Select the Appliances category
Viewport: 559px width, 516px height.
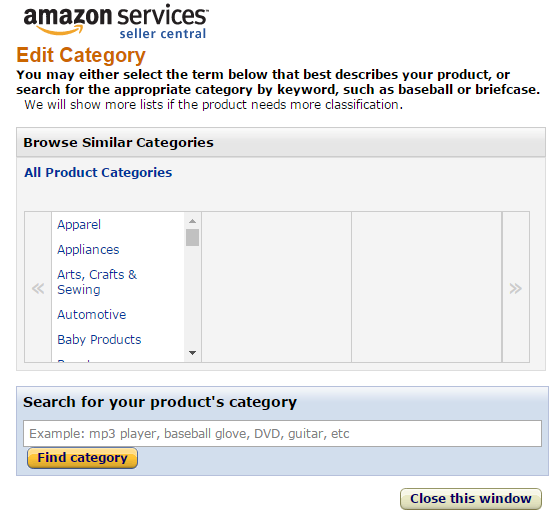[x=88, y=250]
